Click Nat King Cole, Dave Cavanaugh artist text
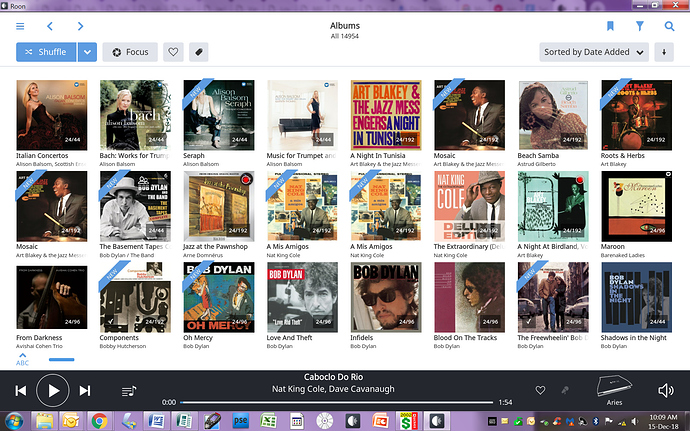This screenshot has height=431, width=690. coord(333,389)
